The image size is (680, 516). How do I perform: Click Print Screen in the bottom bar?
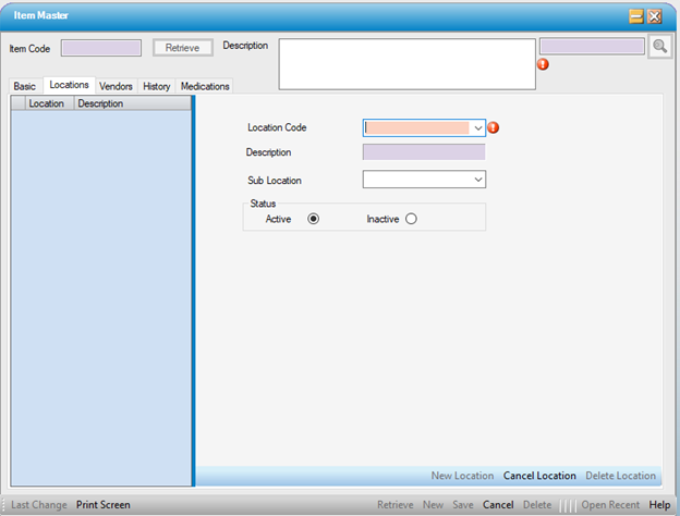103,505
